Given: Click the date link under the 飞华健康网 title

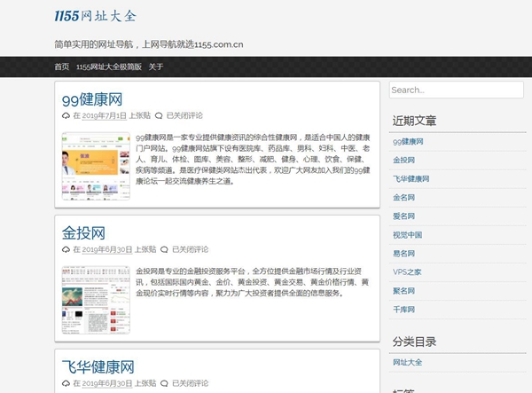Looking at the screenshot, I should point(107,383).
